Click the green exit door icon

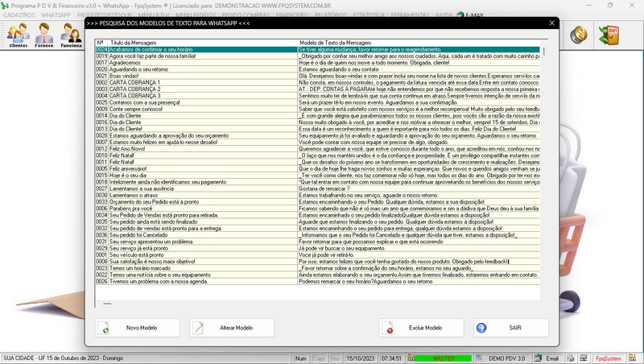609,35
